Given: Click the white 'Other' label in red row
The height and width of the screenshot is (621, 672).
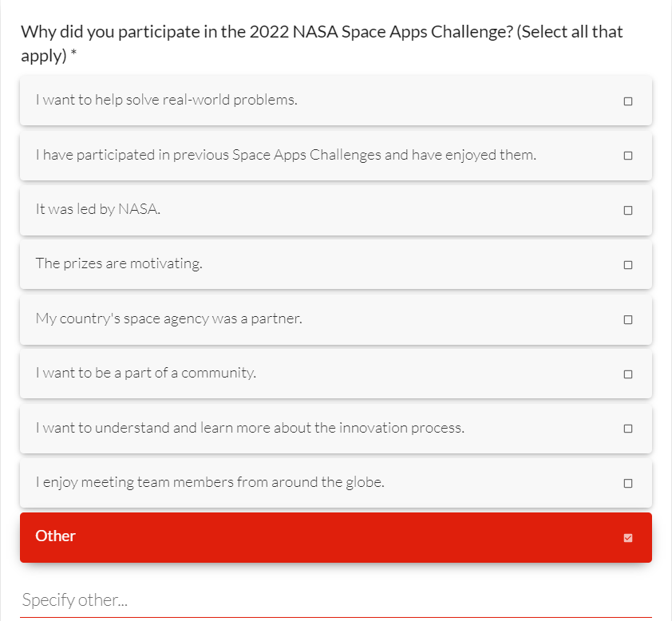Looking at the screenshot, I should coord(56,536).
